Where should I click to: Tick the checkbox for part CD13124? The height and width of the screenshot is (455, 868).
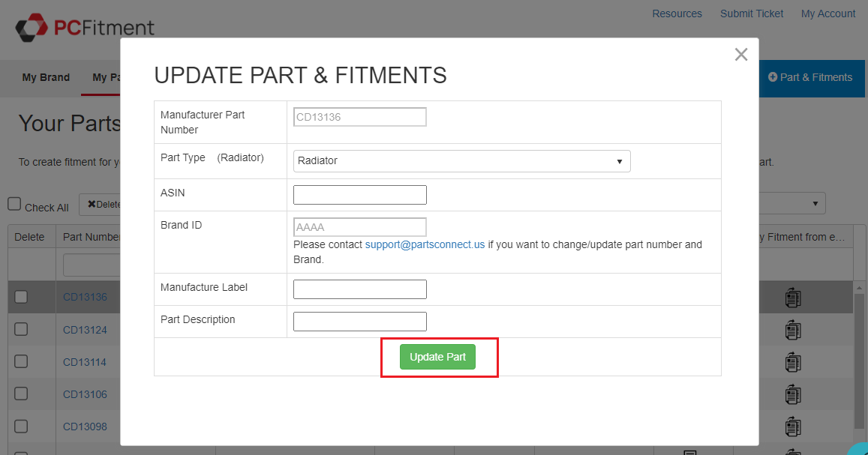pos(21,329)
